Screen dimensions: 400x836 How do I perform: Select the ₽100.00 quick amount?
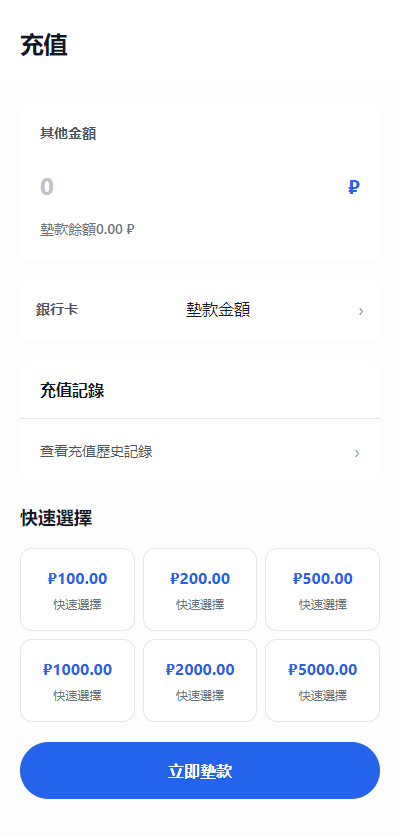(77, 589)
